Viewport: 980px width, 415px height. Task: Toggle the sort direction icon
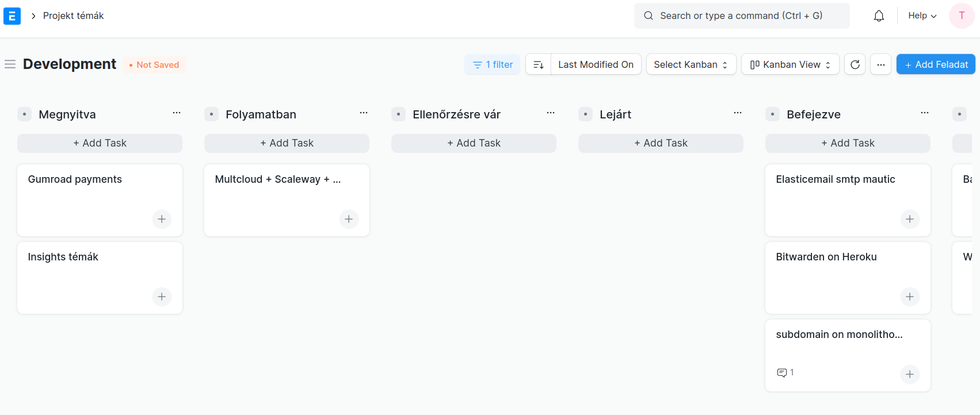point(538,64)
